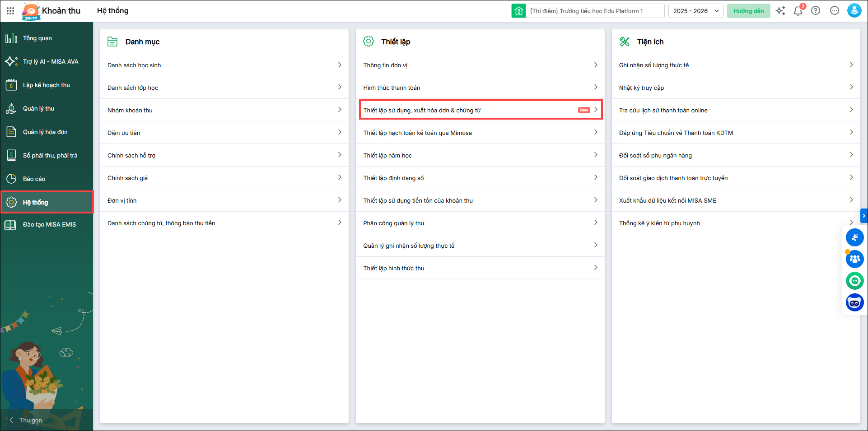Select Báo cáo in the sidebar

pyautogui.click(x=34, y=179)
